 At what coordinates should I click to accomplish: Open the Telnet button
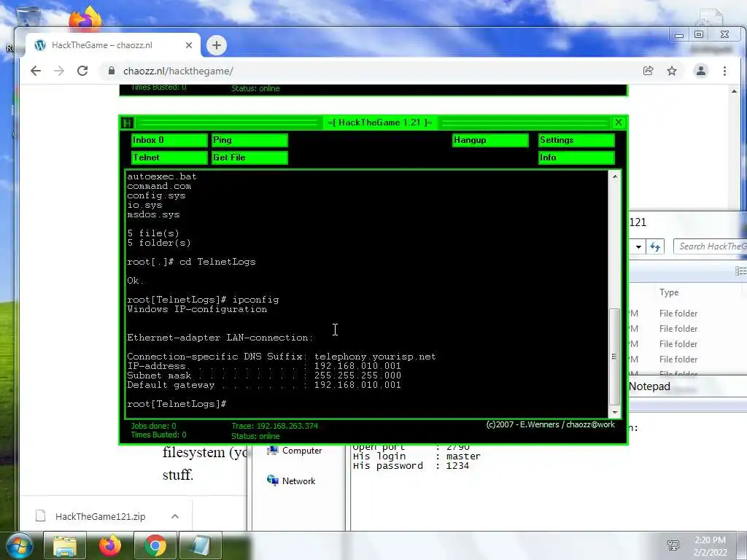point(169,157)
